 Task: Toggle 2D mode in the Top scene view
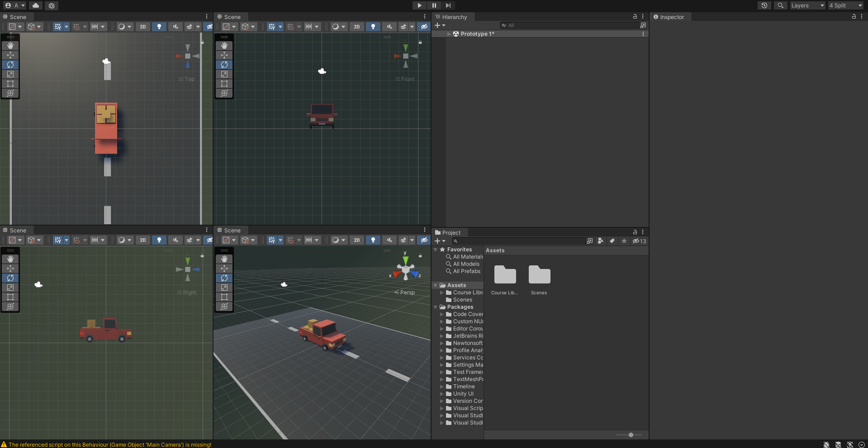tap(143, 27)
